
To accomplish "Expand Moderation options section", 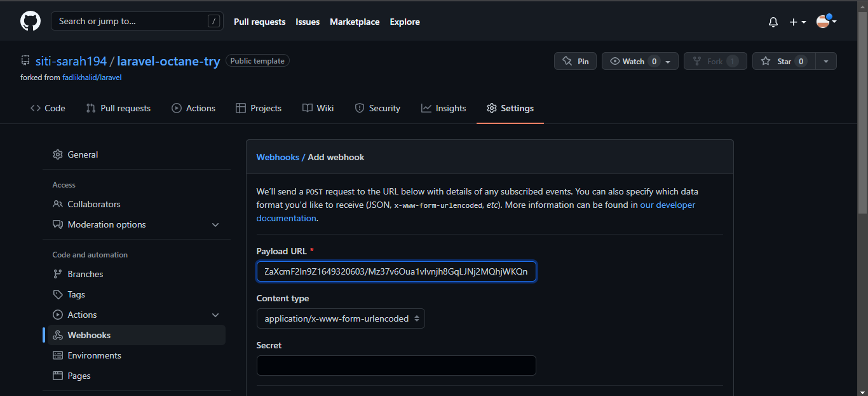I will (137, 224).
